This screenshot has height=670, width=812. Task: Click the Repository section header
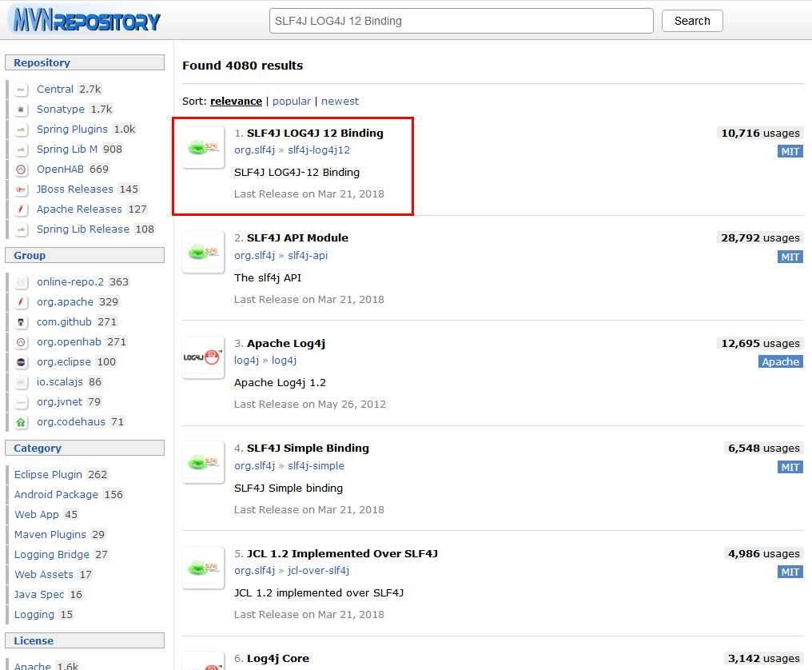click(85, 62)
